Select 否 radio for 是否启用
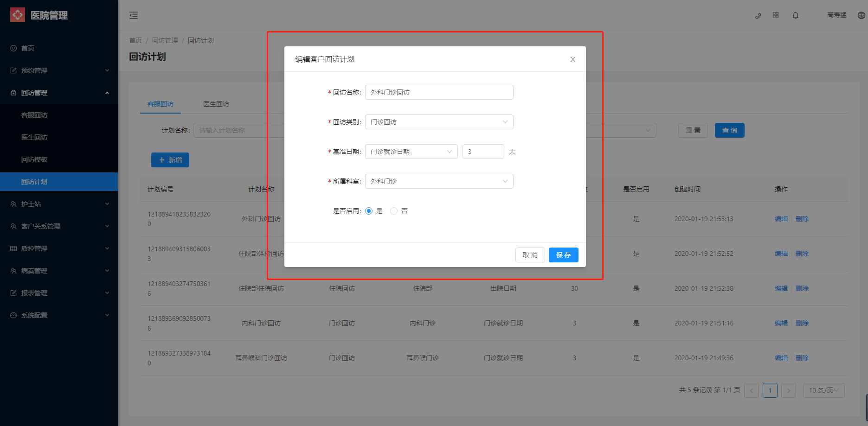868x426 pixels. (394, 211)
